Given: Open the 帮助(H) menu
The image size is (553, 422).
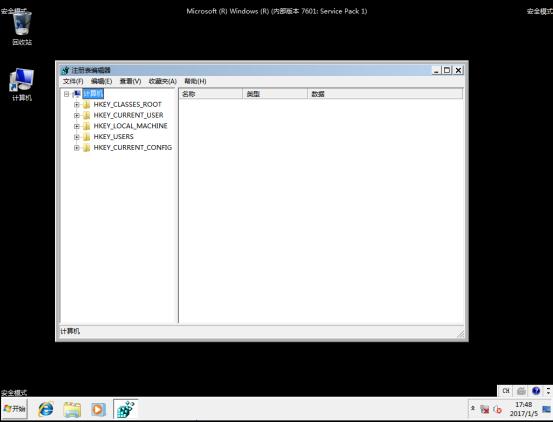Looking at the screenshot, I should click(x=195, y=81).
